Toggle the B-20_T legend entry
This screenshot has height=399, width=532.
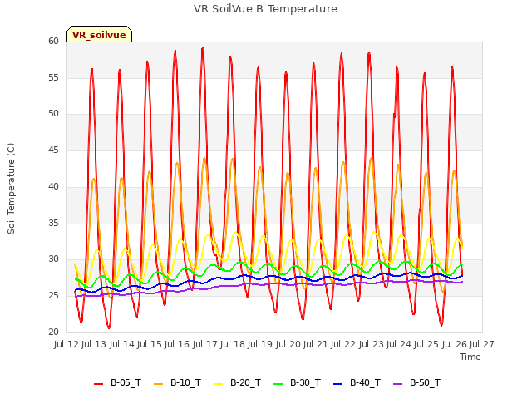tap(237, 382)
